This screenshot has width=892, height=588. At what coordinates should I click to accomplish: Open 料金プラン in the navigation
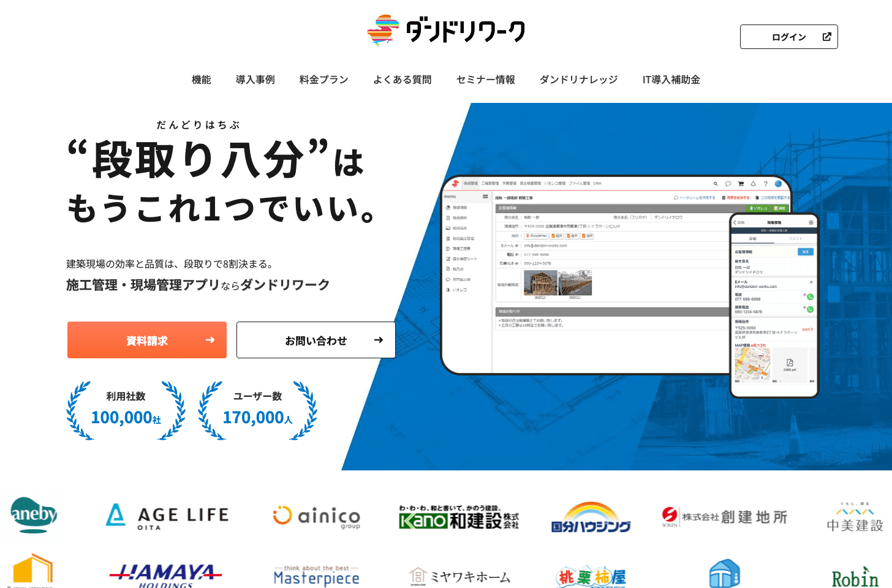[323, 80]
